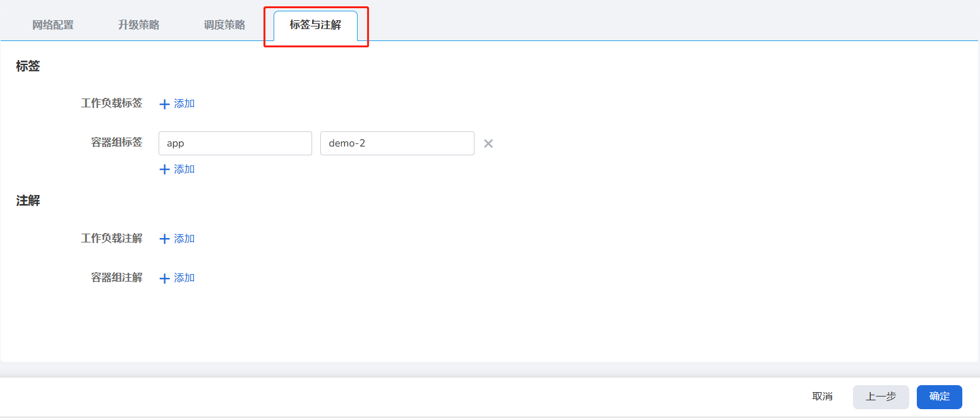The image size is (980, 418).
Task: Remove the app demo-2 label row
Action: [488, 143]
